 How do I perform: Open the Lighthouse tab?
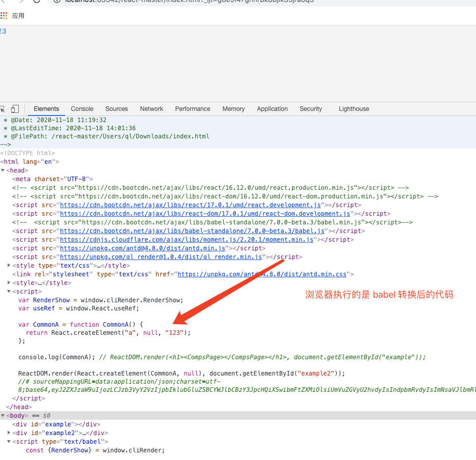tap(354, 109)
